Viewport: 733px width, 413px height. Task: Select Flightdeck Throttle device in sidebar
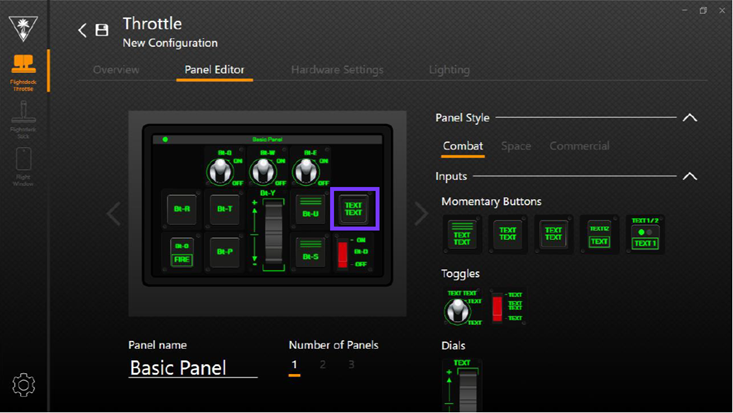[23, 72]
